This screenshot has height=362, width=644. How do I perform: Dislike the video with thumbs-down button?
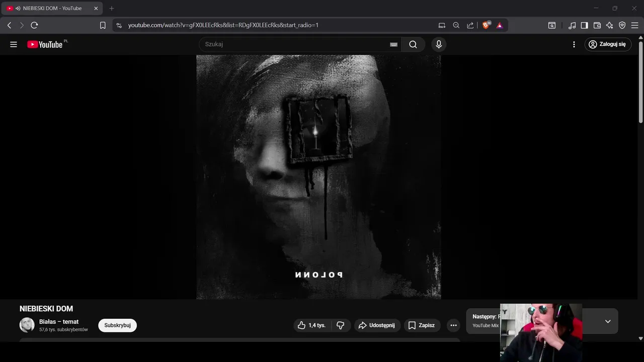pos(341,325)
